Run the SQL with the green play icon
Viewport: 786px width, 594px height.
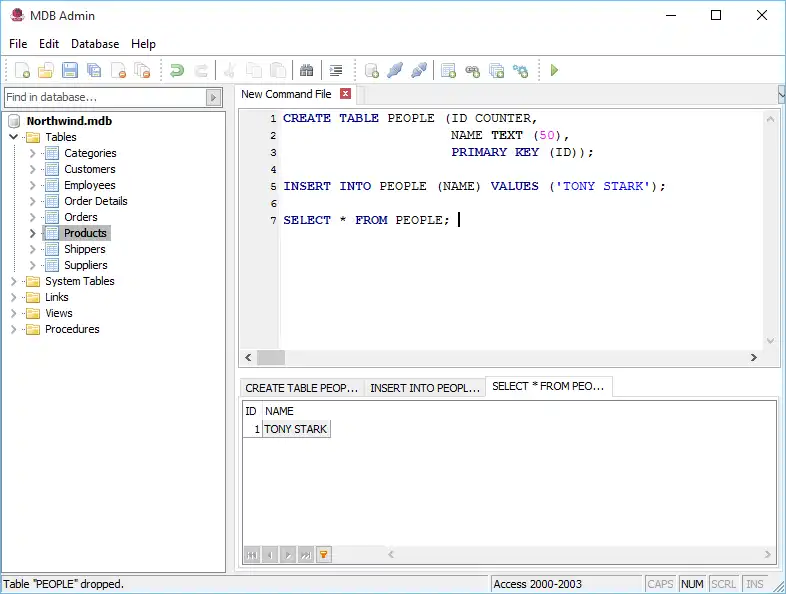554,70
